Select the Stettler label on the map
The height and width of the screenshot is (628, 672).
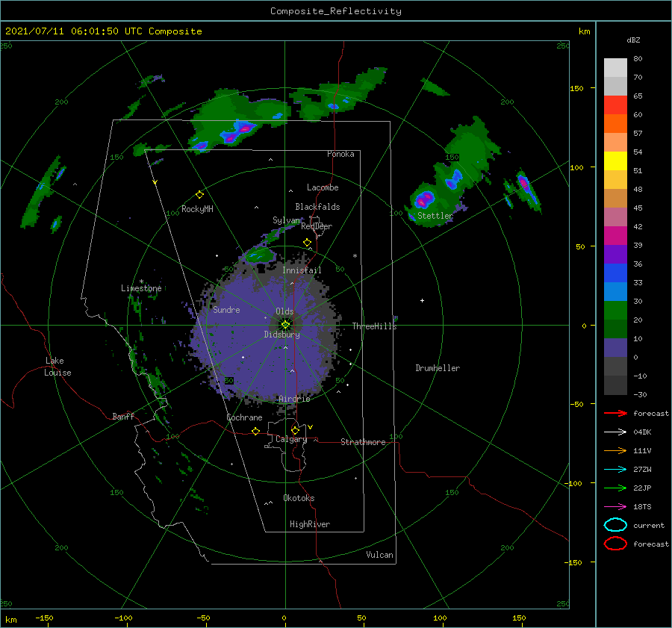[435, 216]
